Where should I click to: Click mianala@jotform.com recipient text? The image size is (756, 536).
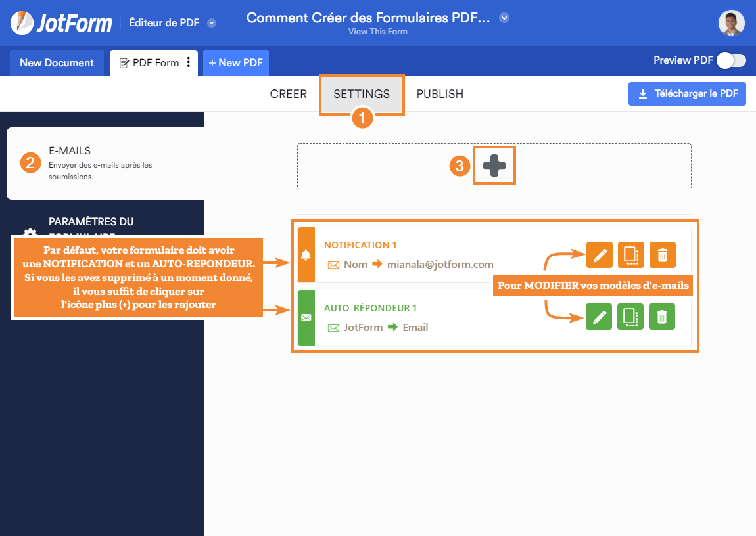[x=440, y=265]
